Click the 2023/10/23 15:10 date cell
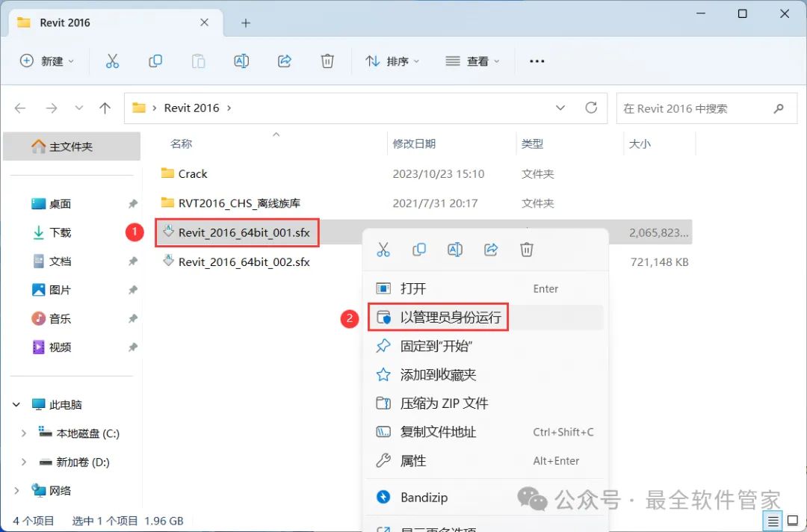Viewport: 807px width, 532px height. (439, 174)
